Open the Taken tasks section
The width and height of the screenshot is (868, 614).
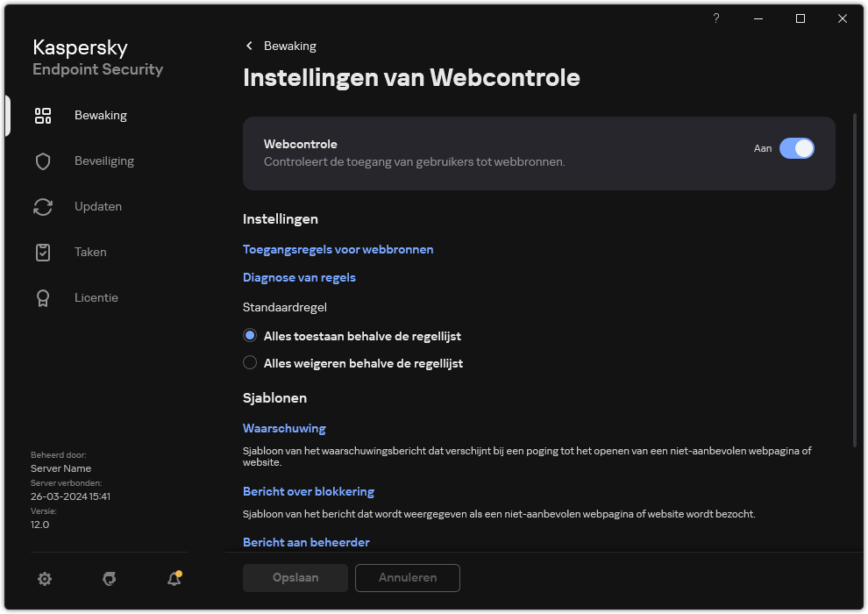pos(90,252)
